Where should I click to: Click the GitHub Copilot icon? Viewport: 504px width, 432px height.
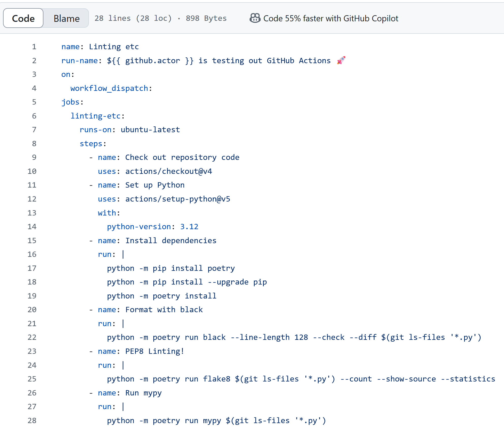pos(255,18)
